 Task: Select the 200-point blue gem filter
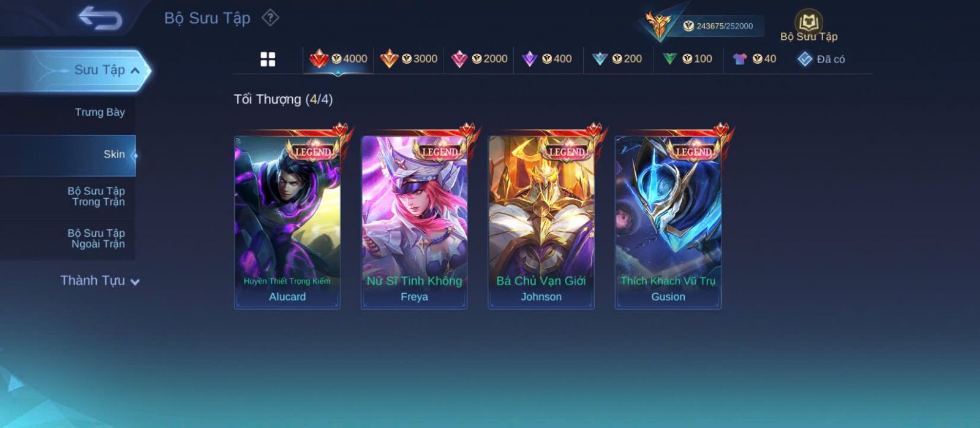point(617,59)
